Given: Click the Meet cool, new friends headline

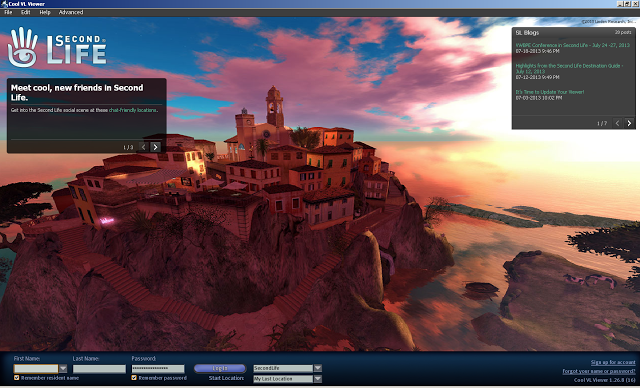Looking at the screenshot, I should (77, 93).
